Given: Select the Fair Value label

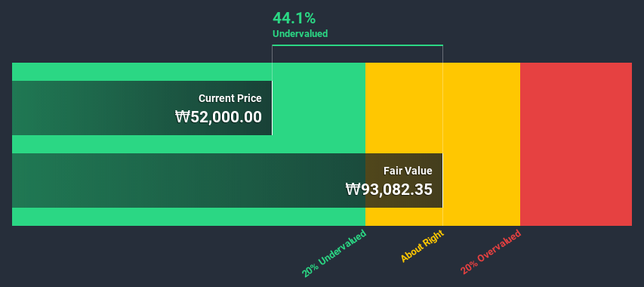Looking at the screenshot, I should point(408,171).
